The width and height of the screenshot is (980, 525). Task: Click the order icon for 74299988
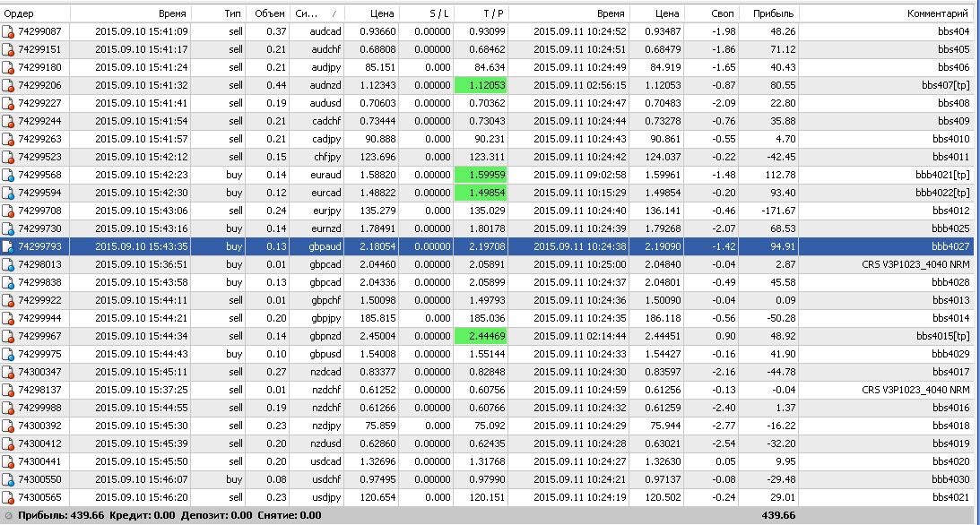[x=8, y=409]
